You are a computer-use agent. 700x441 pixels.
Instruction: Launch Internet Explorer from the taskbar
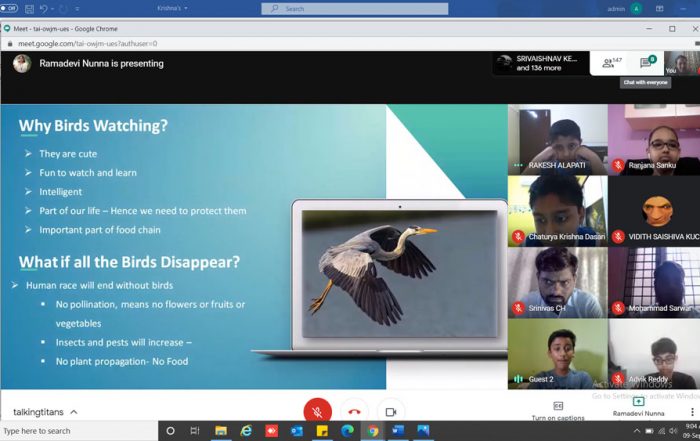[x=246, y=431]
